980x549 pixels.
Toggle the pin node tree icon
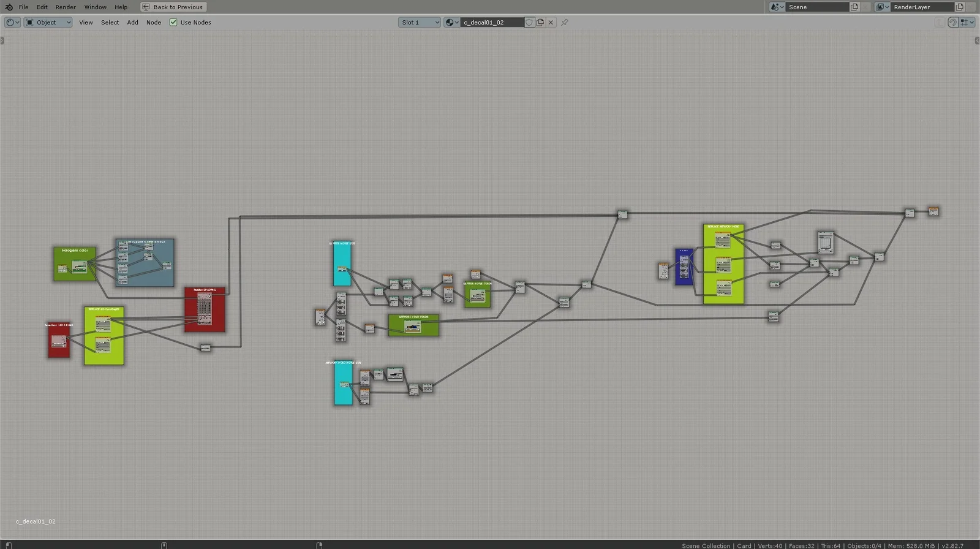click(x=565, y=22)
